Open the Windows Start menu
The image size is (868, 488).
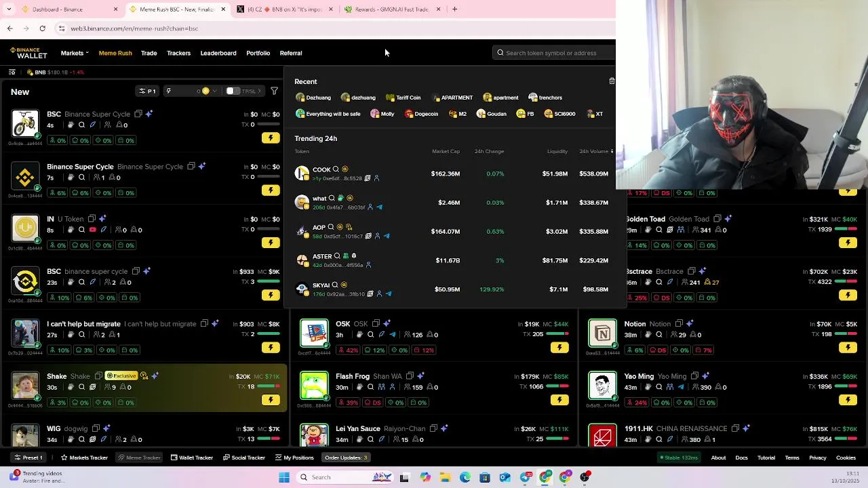pyautogui.click(x=284, y=477)
